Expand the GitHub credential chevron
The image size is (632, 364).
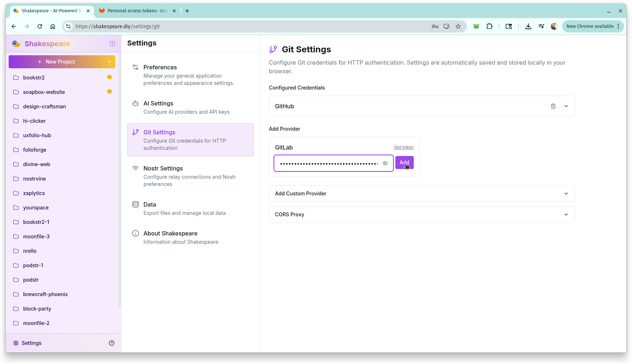(566, 106)
